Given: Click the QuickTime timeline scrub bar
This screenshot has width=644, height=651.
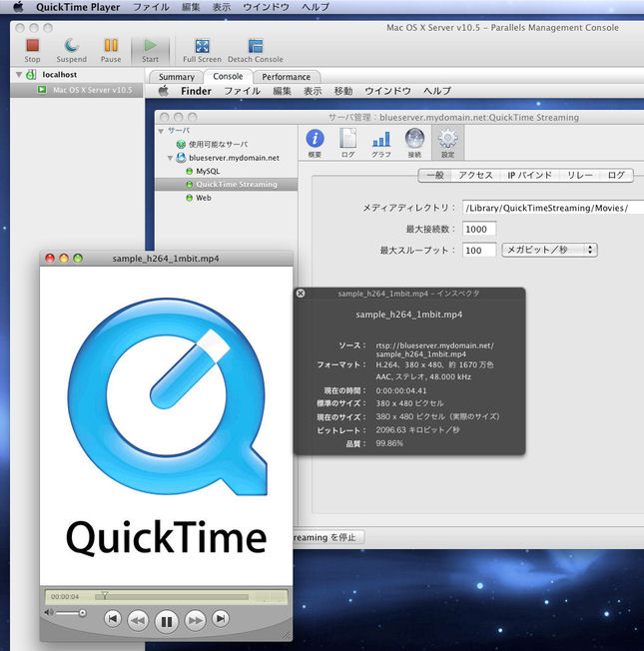Looking at the screenshot, I should (x=172, y=597).
